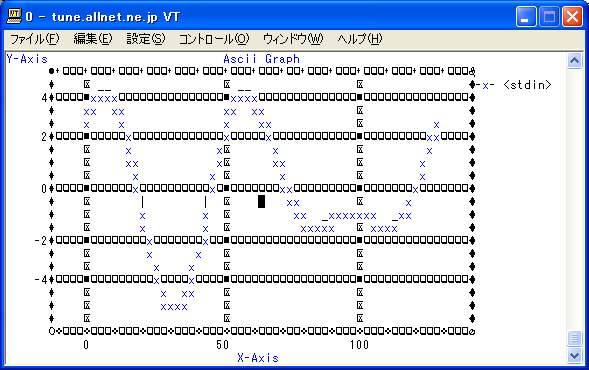Click the scrollbar down arrow
Viewport: 589px width, 370px height.
click(x=574, y=355)
